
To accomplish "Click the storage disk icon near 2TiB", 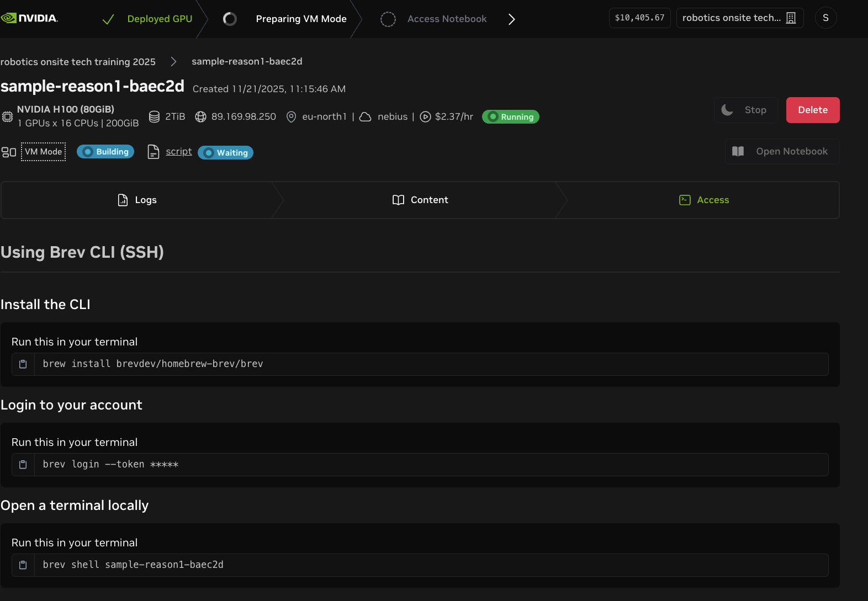I will coord(155,117).
